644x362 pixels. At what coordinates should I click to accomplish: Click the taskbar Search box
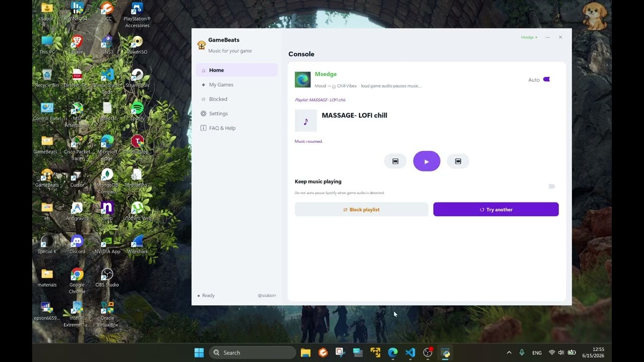click(x=253, y=352)
